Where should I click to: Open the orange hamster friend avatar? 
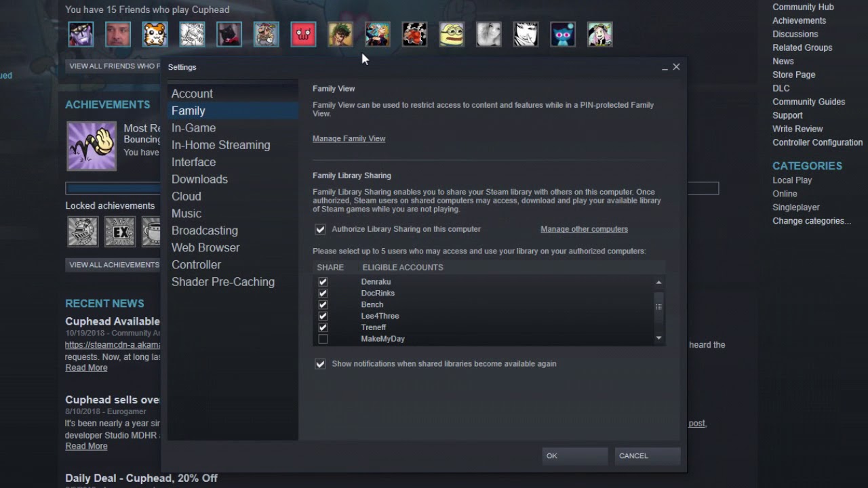(x=155, y=35)
